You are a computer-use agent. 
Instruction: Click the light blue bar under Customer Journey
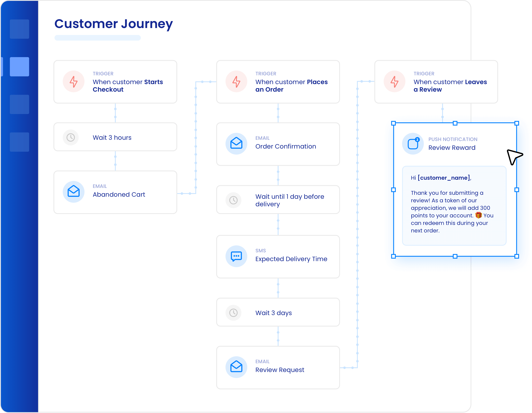(97, 38)
